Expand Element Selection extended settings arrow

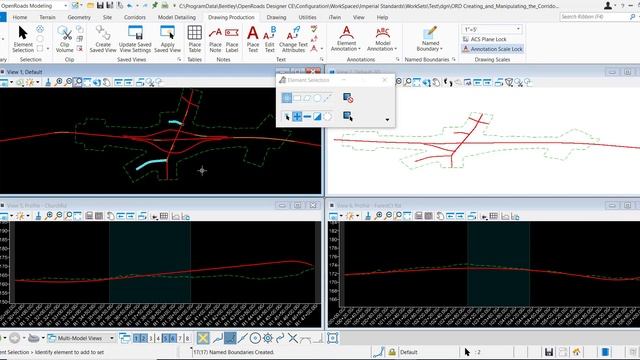[387, 120]
